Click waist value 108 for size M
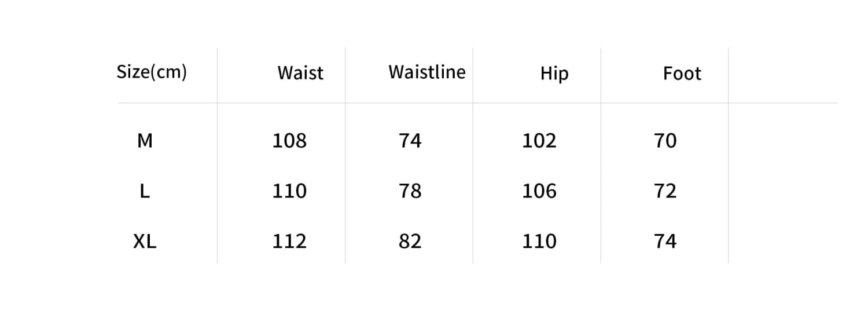 [289, 140]
